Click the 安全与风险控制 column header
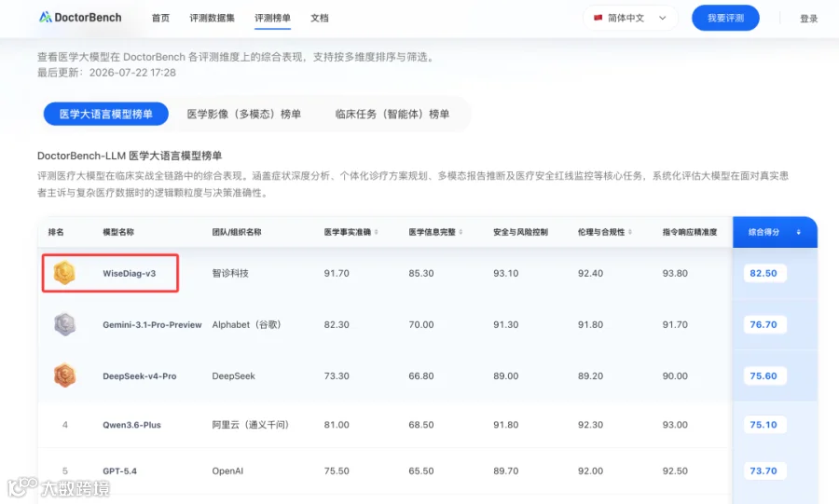 tap(520, 232)
